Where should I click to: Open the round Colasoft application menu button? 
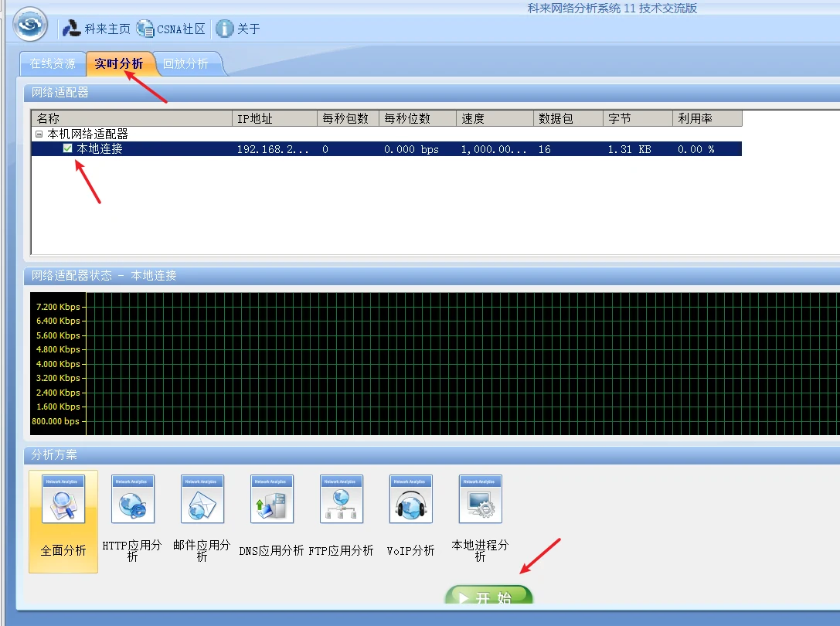(x=30, y=24)
